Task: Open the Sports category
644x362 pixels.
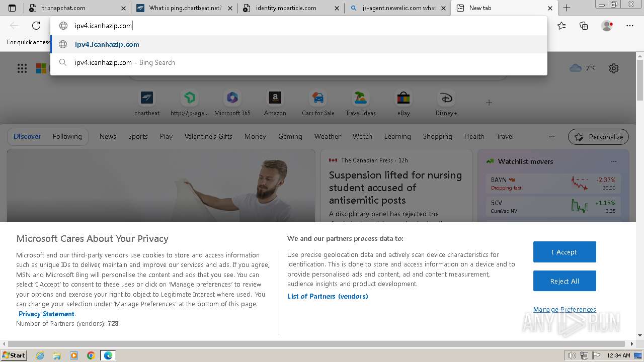Action: (x=138, y=136)
